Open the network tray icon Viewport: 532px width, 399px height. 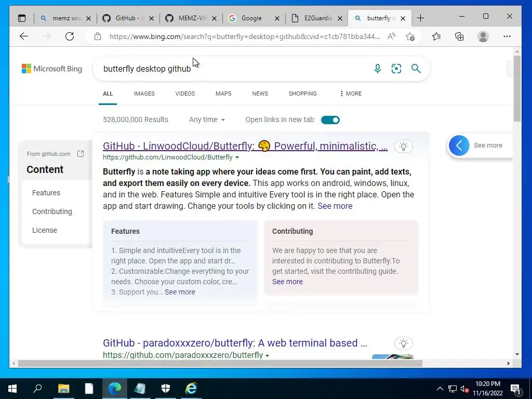point(453,389)
